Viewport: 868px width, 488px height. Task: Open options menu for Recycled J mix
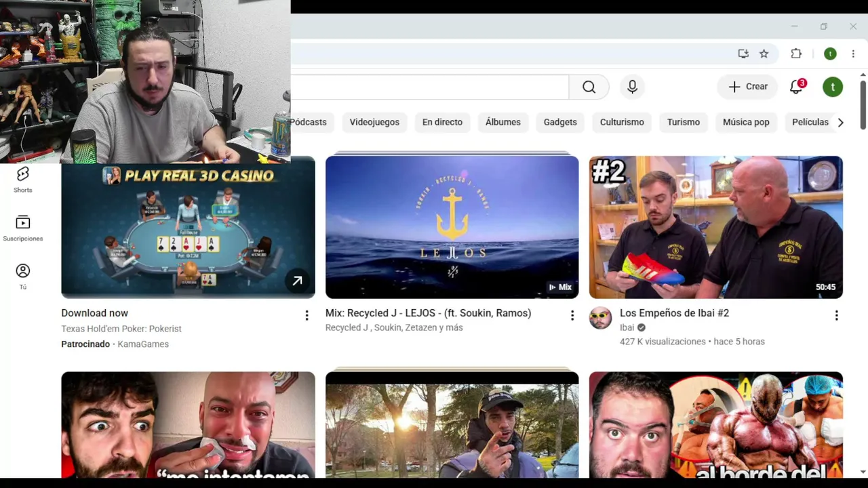[x=572, y=315]
